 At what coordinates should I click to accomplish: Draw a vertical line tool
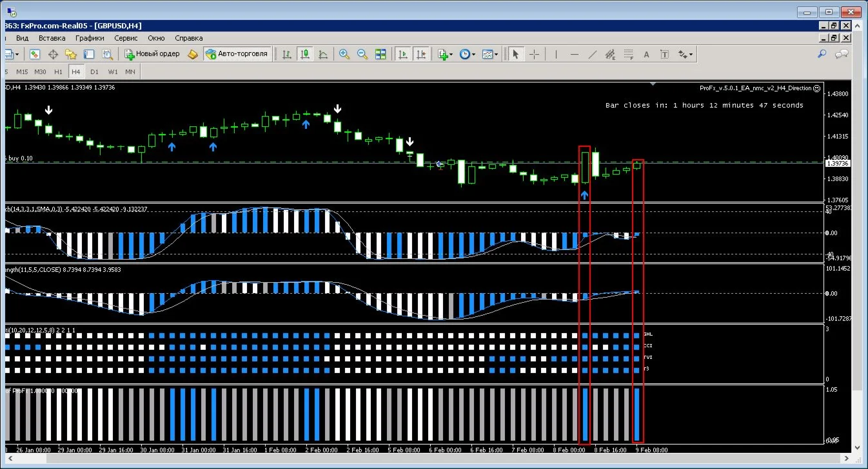point(556,55)
